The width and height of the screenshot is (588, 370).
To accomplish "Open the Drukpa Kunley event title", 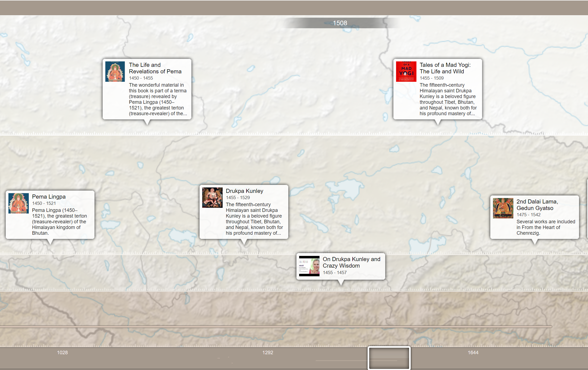I will [x=245, y=191].
